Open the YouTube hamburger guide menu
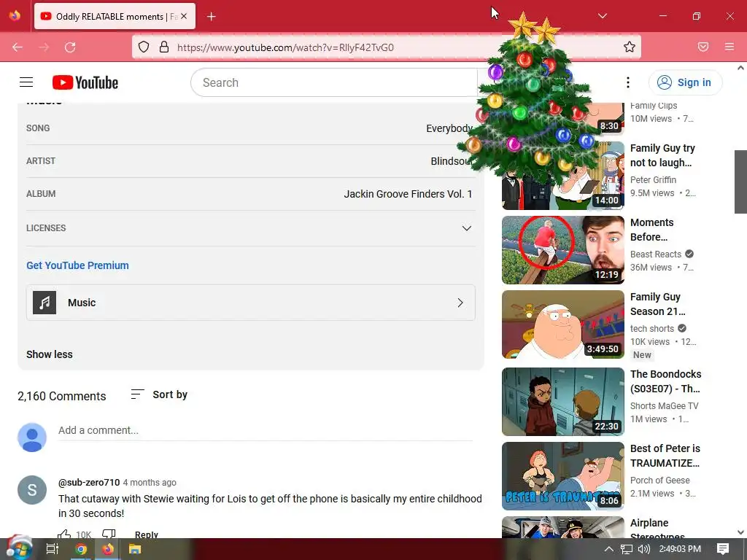Screen dimensions: 747x560 tap(26, 82)
